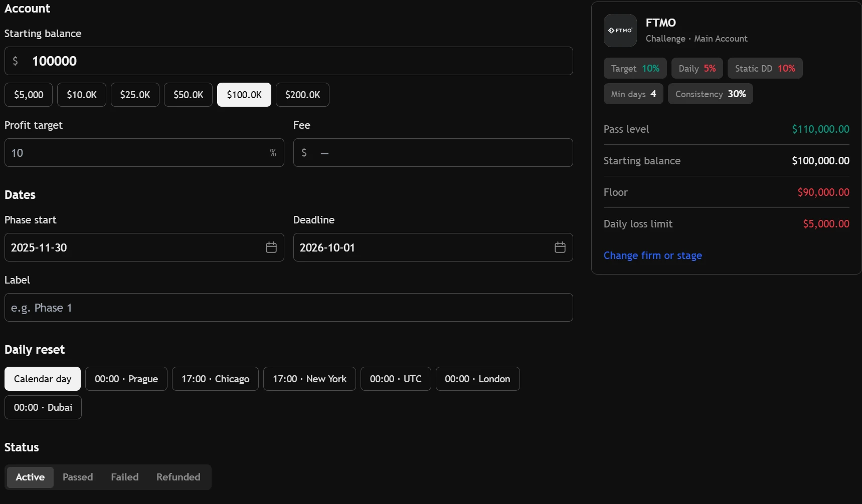This screenshot has width=862, height=504.
Task: Select the $25.0K balance preset
Action: 135,95
